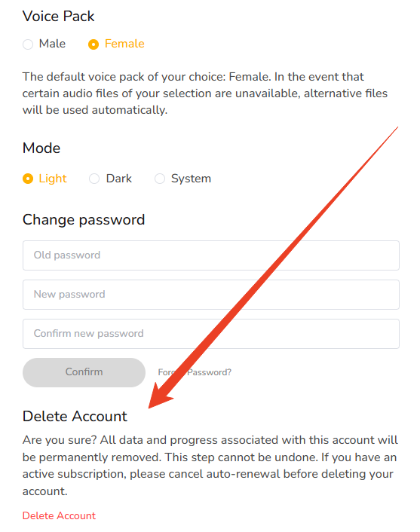Viewport: 420px width, 532px height.
Task: Click the Confirm new password field
Action: click(211, 334)
